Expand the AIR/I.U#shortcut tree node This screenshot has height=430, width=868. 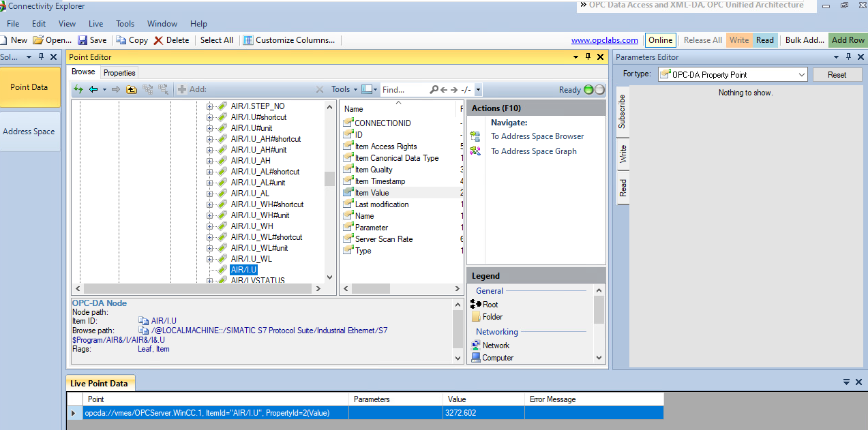[x=209, y=117]
